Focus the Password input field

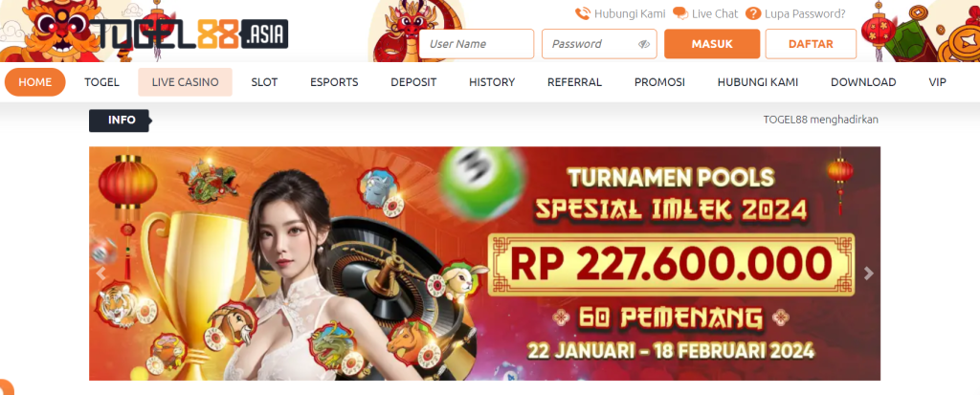point(599,44)
